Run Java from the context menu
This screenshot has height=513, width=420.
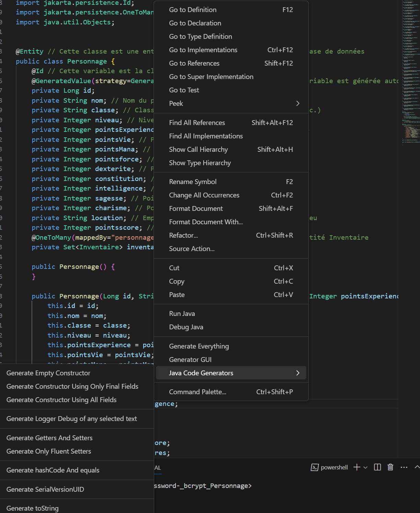[182, 313]
